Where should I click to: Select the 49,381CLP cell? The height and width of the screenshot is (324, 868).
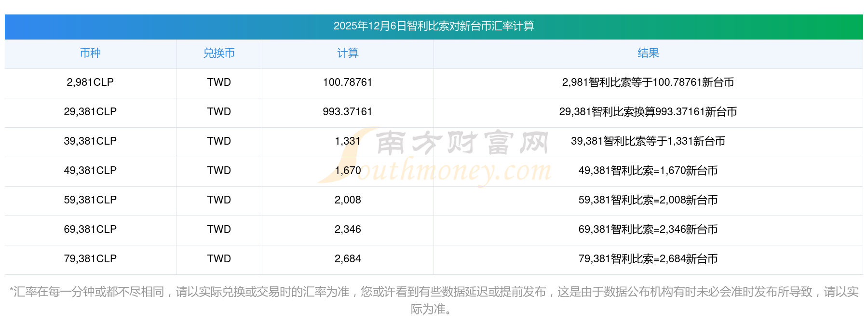pyautogui.click(x=90, y=171)
